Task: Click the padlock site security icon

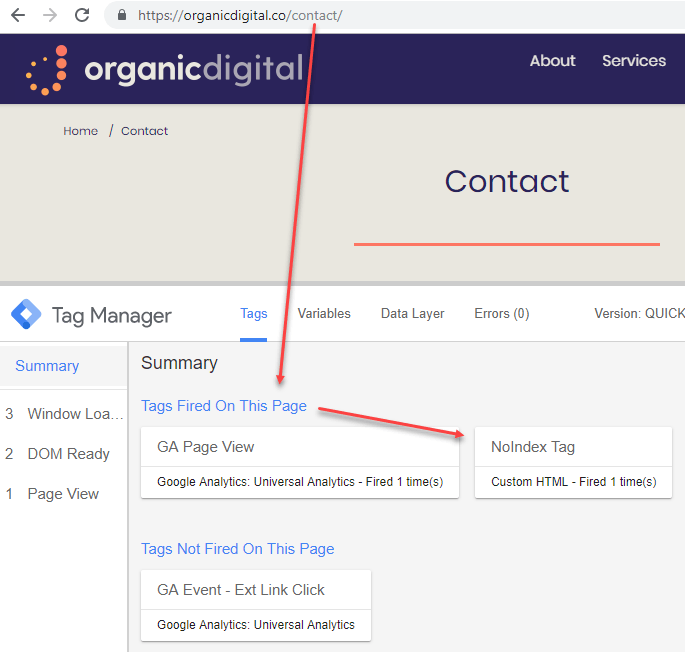Action: (122, 15)
